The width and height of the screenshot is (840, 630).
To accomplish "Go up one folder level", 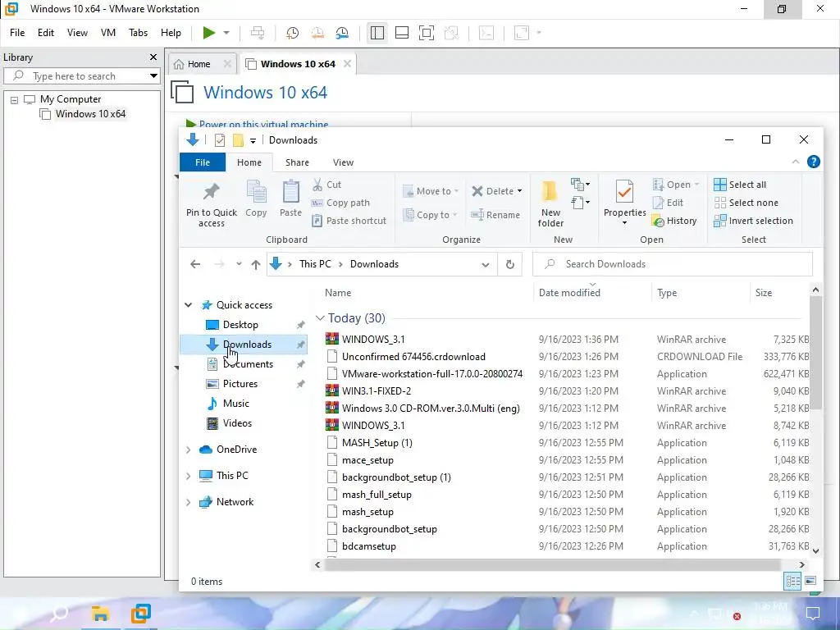I will point(256,264).
